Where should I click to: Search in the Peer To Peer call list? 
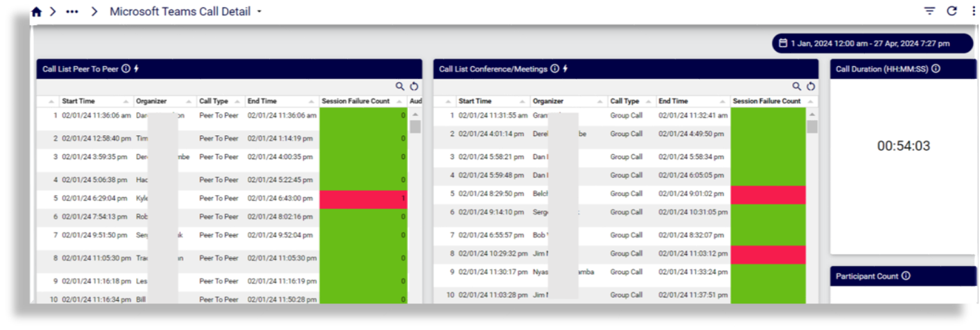400,87
